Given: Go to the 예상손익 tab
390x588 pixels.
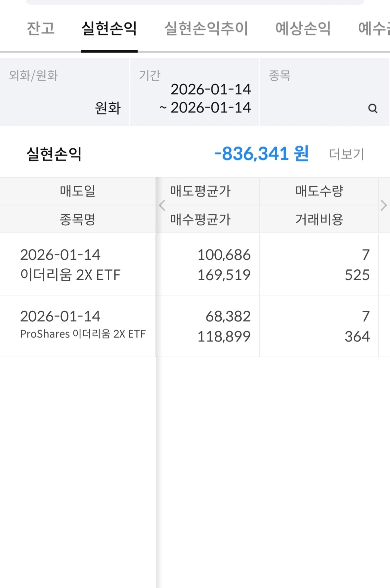Looking at the screenshot, I should (x=303, y=28).
